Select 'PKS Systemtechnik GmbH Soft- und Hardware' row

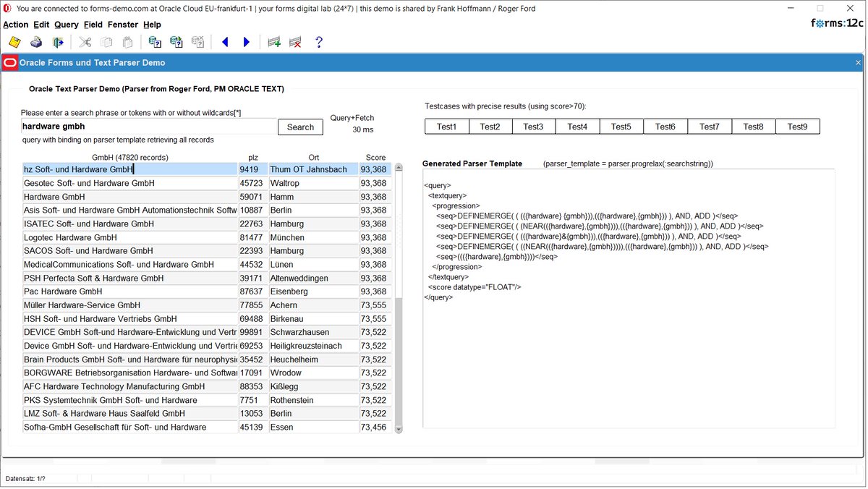(129, 400)
